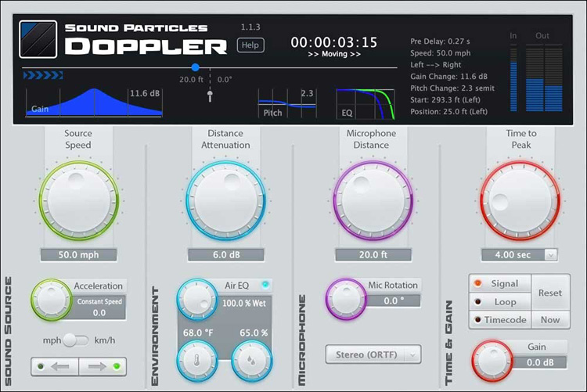Screen dimensions: 587x392
Task: Click the Start: 293.3 ft (Left) readout
Action: pyautogui.click(x=445, y=99)
